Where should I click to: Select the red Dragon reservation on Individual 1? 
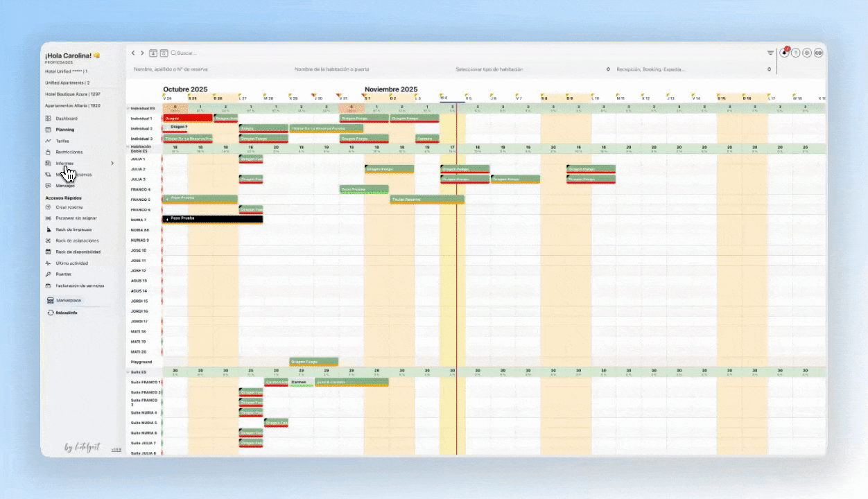[x=187, y=119]
